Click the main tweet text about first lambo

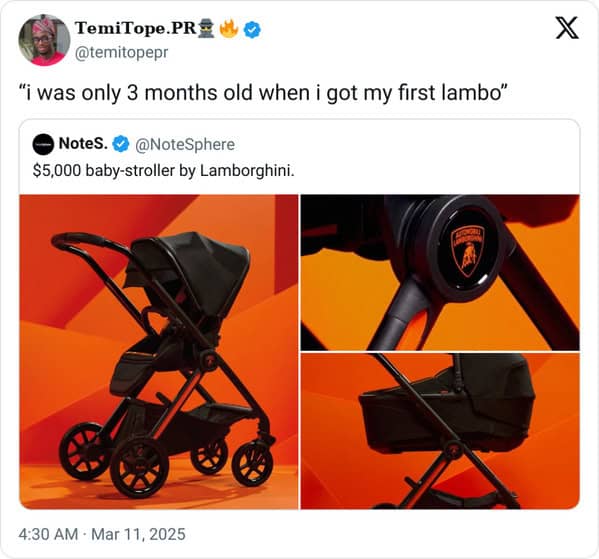coord(263,93)
